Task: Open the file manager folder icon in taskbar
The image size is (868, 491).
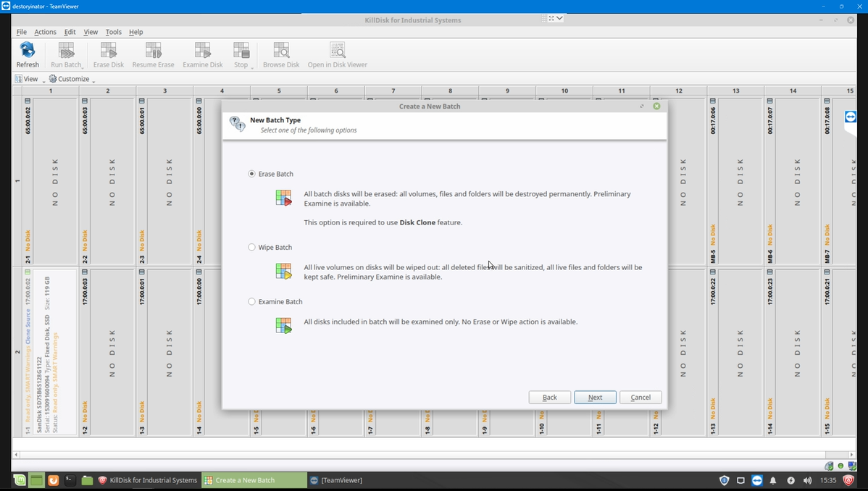Action: (x=87, y=480)
